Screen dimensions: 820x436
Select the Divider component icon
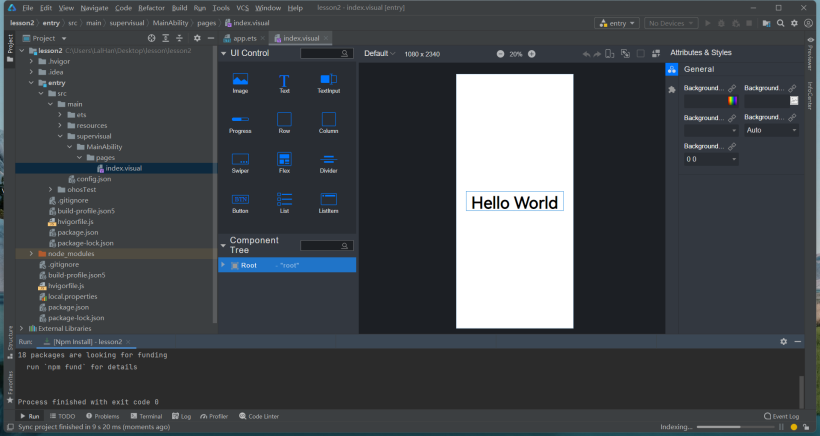[x=328, y=159]
